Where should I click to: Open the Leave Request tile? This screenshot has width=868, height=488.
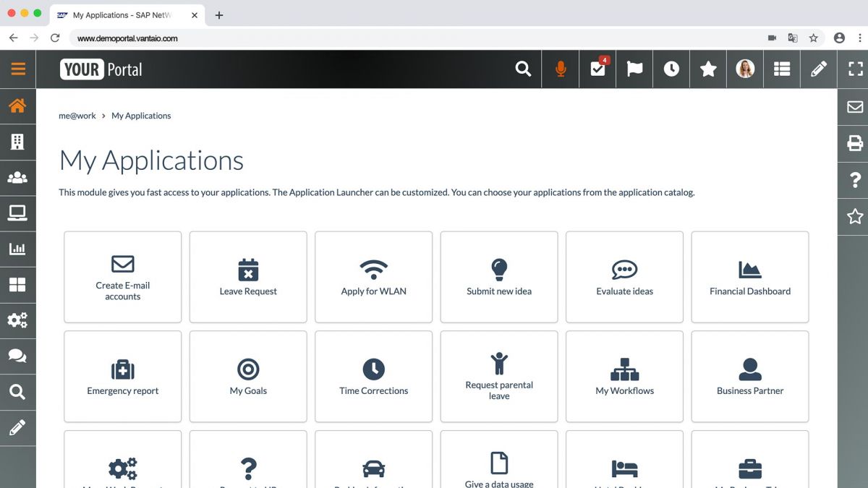click(x=248, y=277)
